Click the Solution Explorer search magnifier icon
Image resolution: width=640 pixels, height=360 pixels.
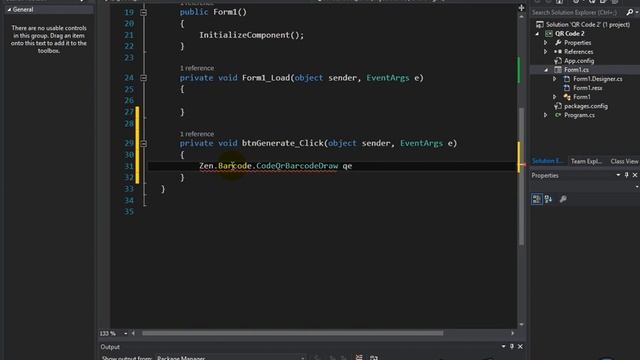629,13
